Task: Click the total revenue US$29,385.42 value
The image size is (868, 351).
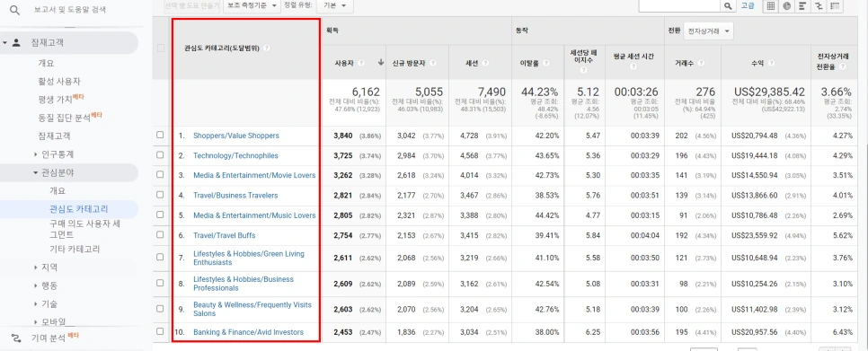Action: pos(768,92)
